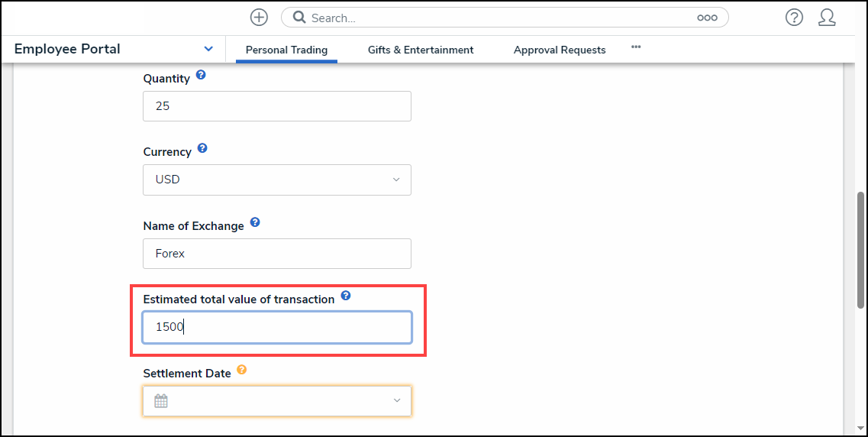Click the Settlement Date help icon

pyautogui.click(x=242, y=370)
